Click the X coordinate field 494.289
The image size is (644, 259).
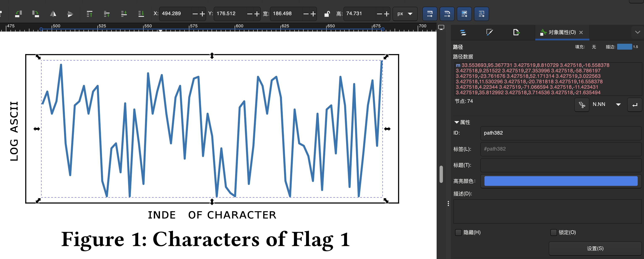[x=175, y=13]
